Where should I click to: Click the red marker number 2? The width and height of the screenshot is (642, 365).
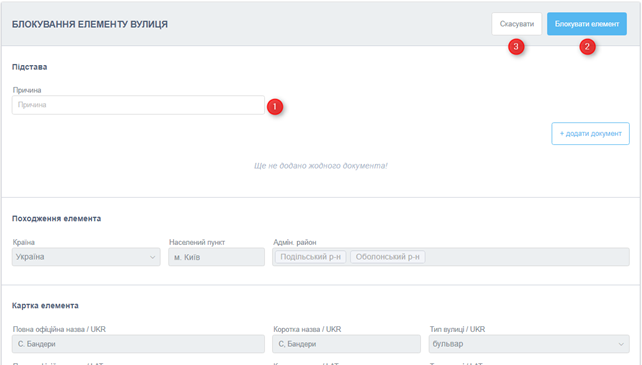tap(587, 47)
